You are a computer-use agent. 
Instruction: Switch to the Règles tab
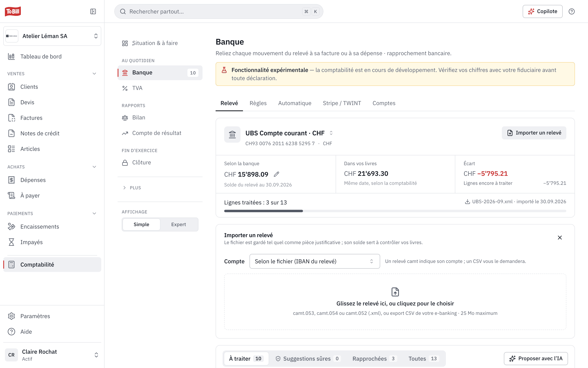tap(258, 103)
